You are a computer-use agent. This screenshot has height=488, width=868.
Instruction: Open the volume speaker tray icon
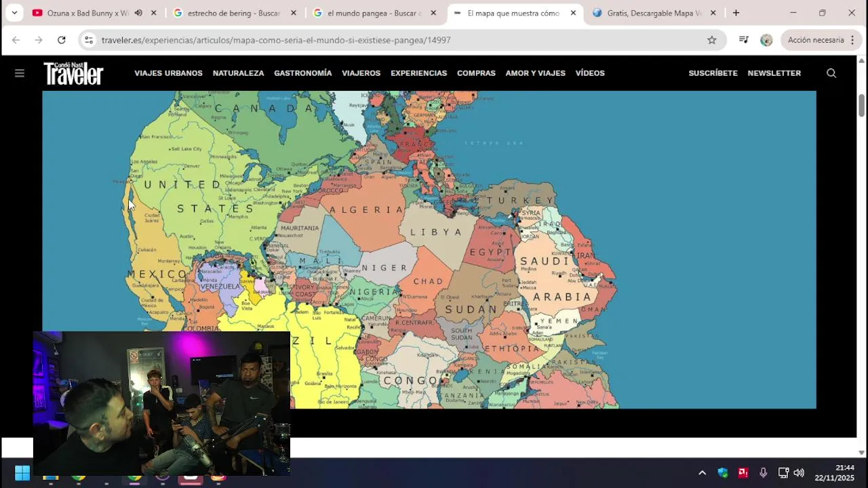[x=799, y=473]
